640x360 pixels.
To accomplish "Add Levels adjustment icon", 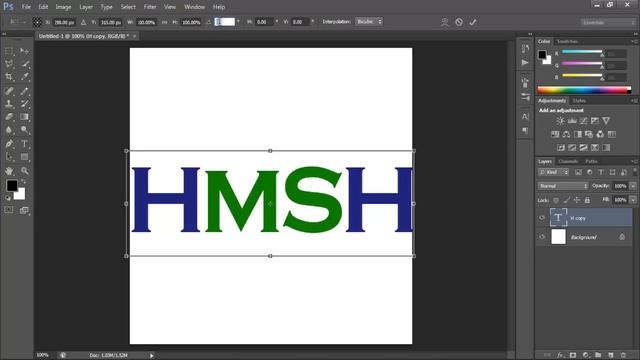I will tap(572, 121).
